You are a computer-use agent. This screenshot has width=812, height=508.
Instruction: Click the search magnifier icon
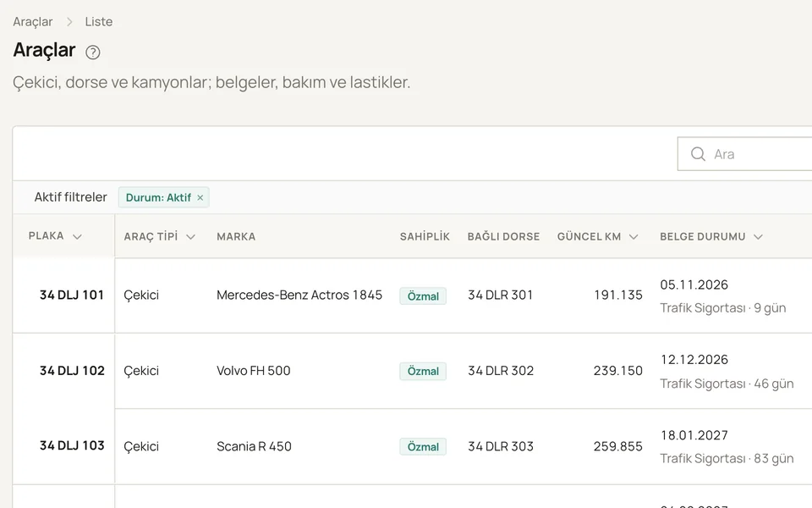coord(698,154)
